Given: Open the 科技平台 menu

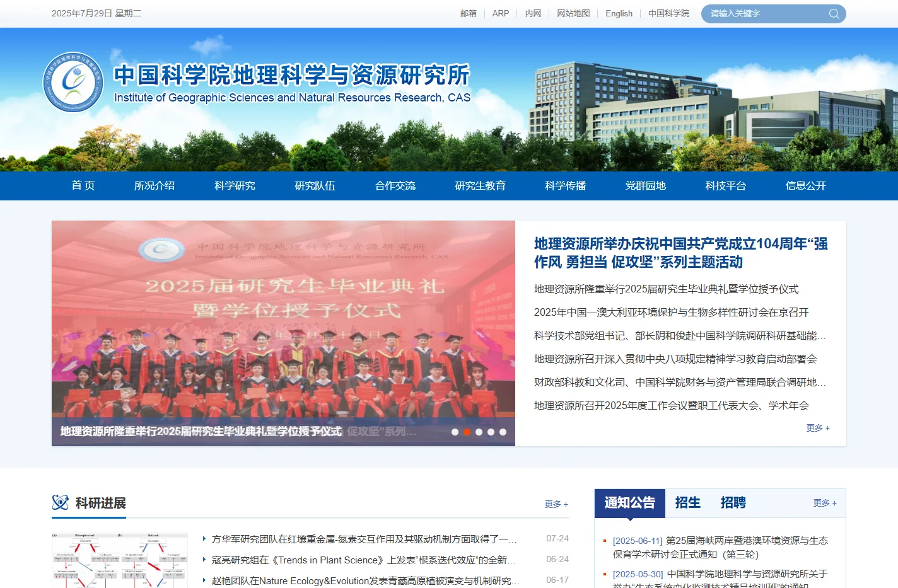Looking at the screenshot, I should pos(726,185).
